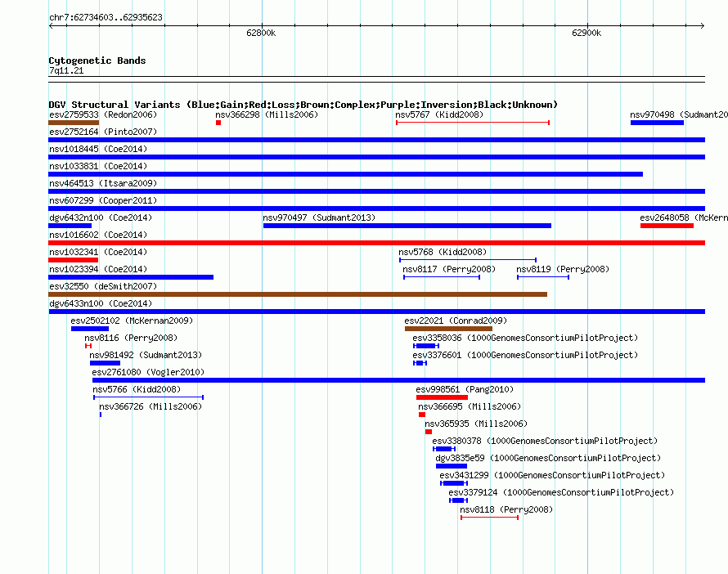Click the nsv1023394 (Coe2014) blue bar
This screenshot has height=574, width=728.
coord(131,277)
